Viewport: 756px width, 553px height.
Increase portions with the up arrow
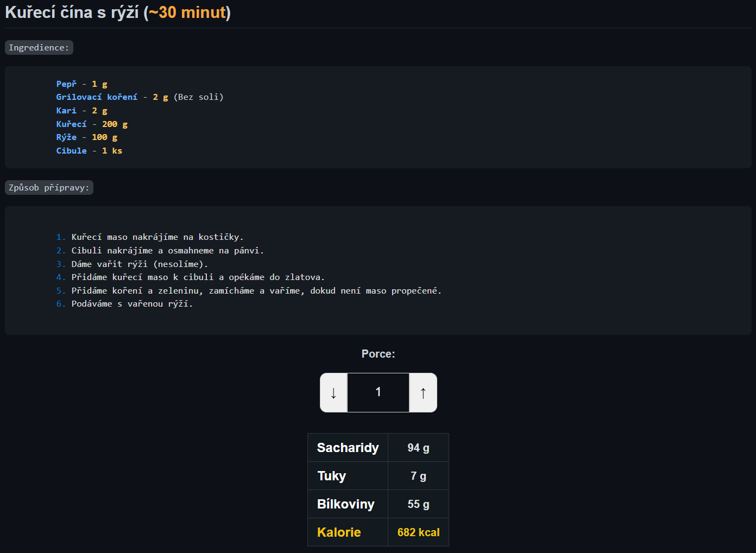click(x=423, y=392)
